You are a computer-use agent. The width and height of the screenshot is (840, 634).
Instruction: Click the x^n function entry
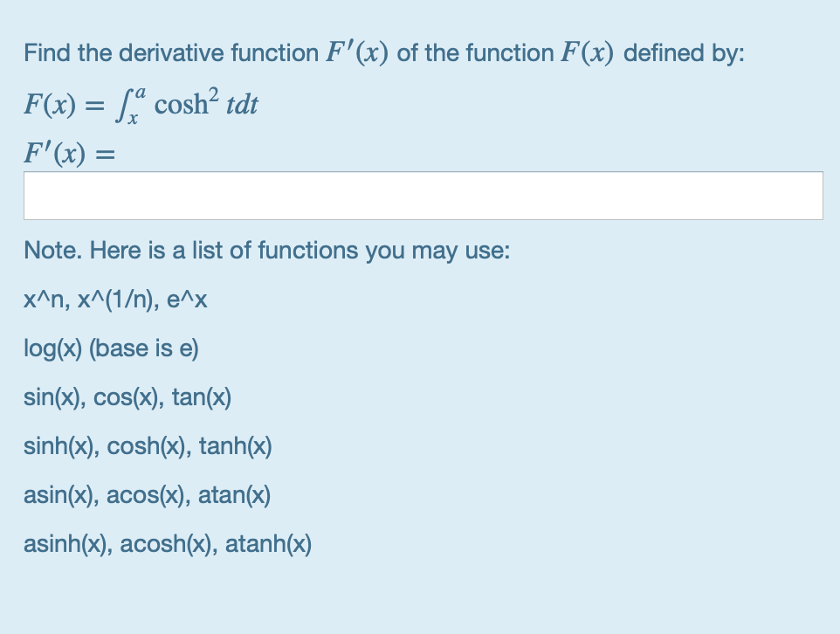[44, 299]
